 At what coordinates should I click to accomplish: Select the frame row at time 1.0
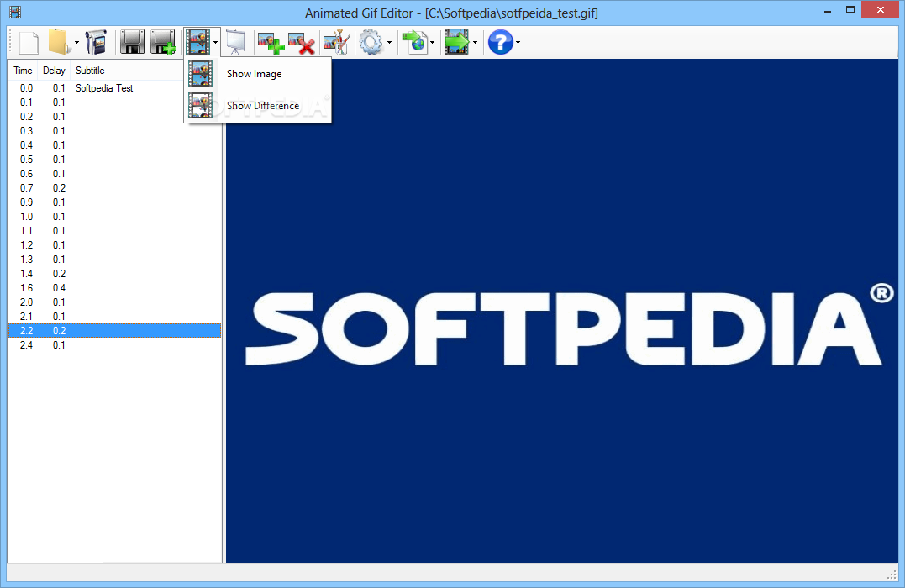[114, 217]
